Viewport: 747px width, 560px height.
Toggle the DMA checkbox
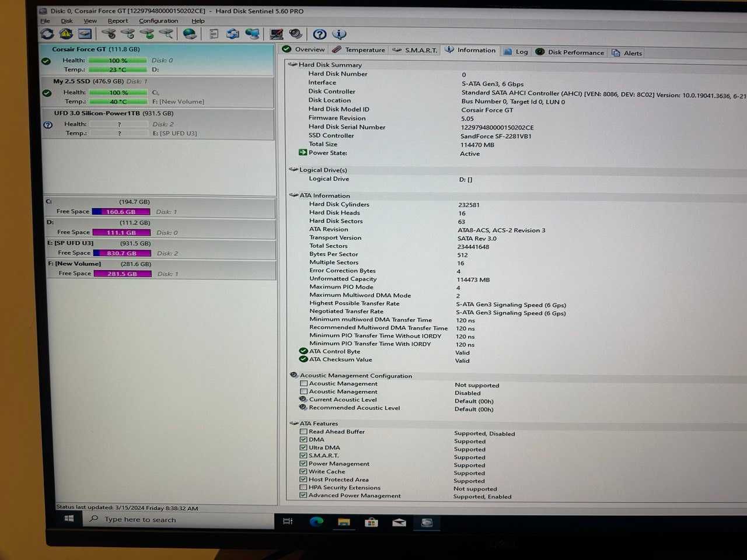[x=303, y=439]
